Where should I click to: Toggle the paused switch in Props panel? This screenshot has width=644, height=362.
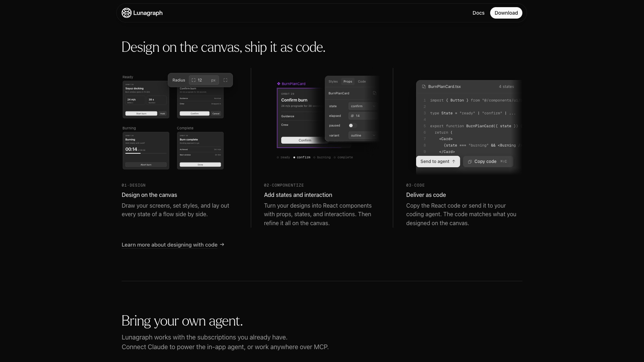click(352, 125)
